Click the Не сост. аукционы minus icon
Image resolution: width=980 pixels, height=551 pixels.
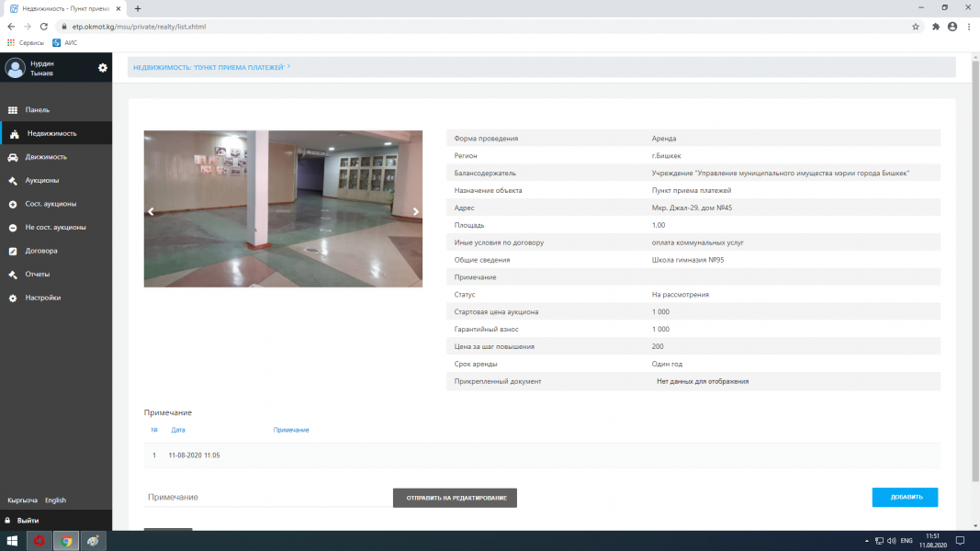(13, 228)
